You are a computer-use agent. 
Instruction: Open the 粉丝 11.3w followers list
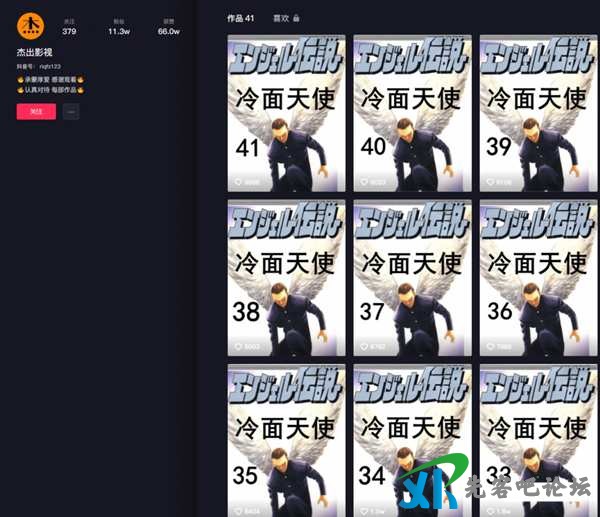click(118, 27)
